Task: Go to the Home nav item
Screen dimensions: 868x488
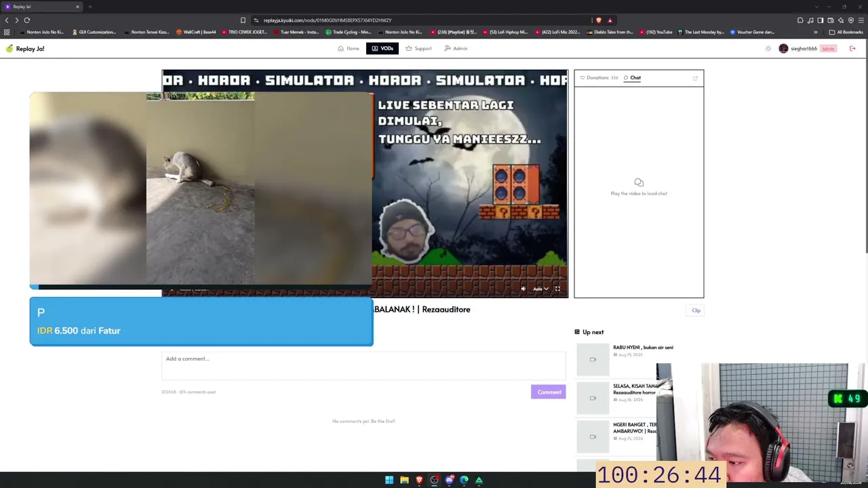Action: pyautogui.click(x=349, y=49)
